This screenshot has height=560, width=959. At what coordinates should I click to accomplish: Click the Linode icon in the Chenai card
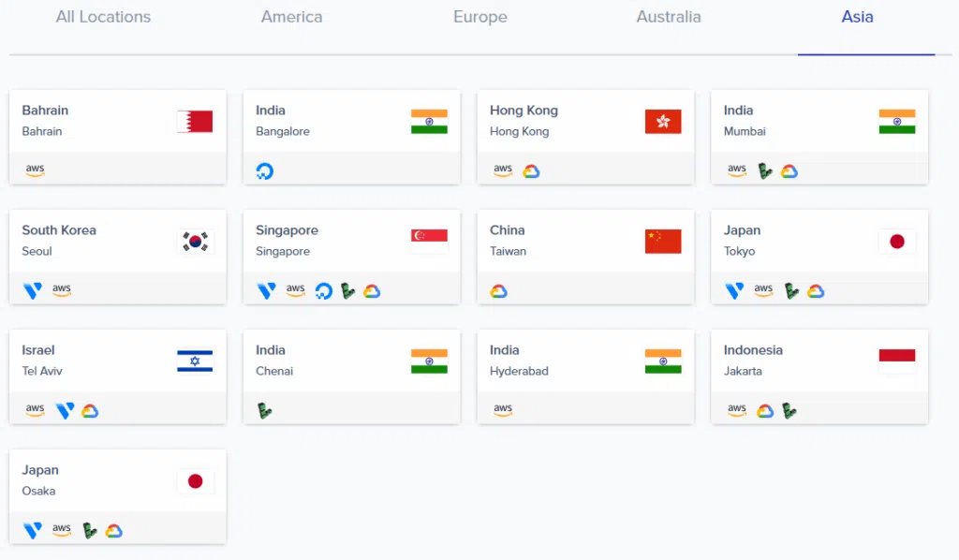pyautogui.click(x=265, y=411)
